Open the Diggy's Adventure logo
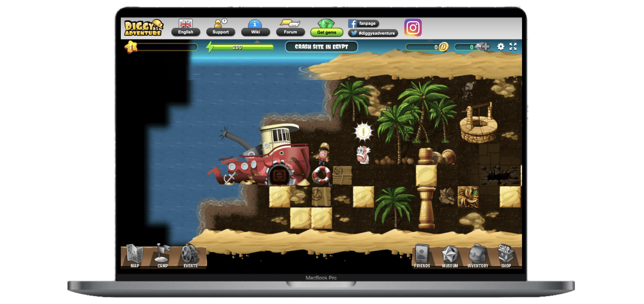 143,28
